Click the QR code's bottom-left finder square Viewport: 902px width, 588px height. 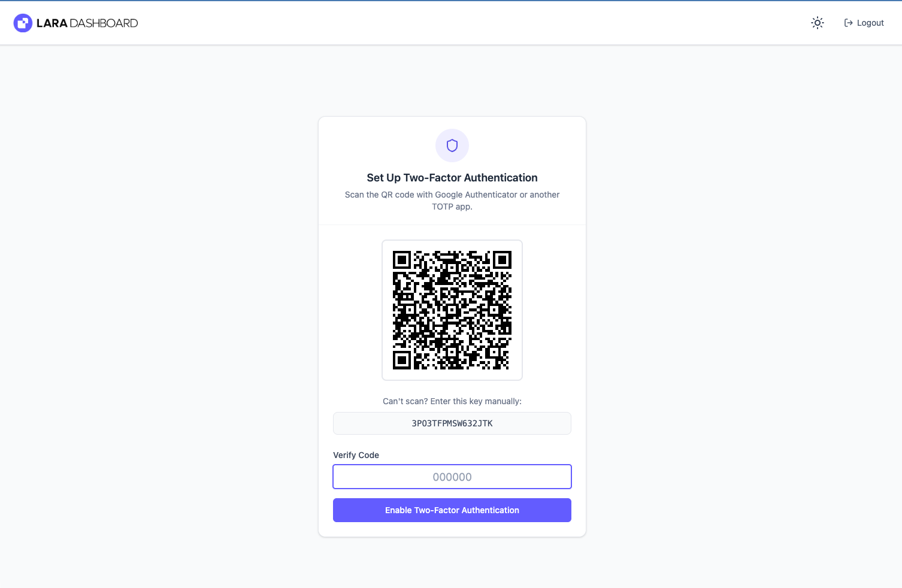[x=402, y=360]
